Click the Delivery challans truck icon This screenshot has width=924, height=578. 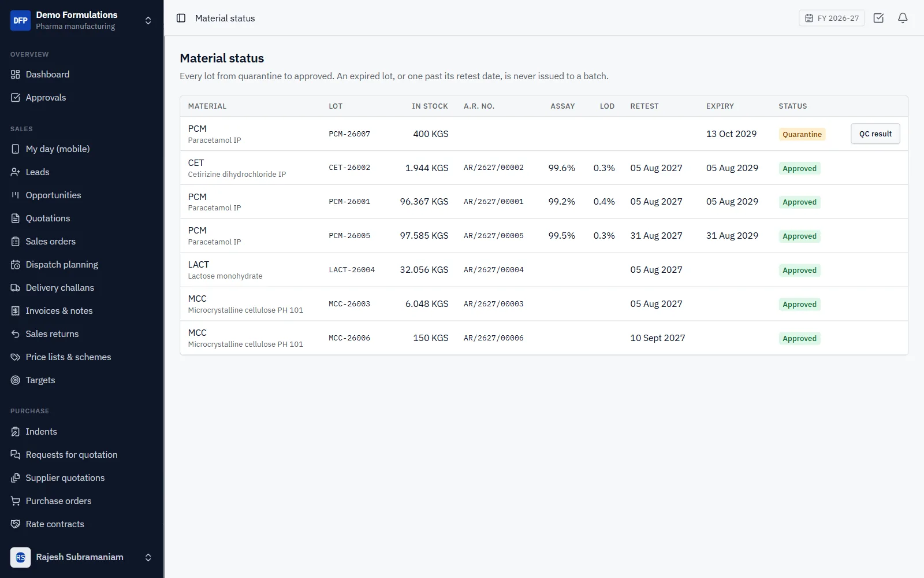[x=16, y=288]
